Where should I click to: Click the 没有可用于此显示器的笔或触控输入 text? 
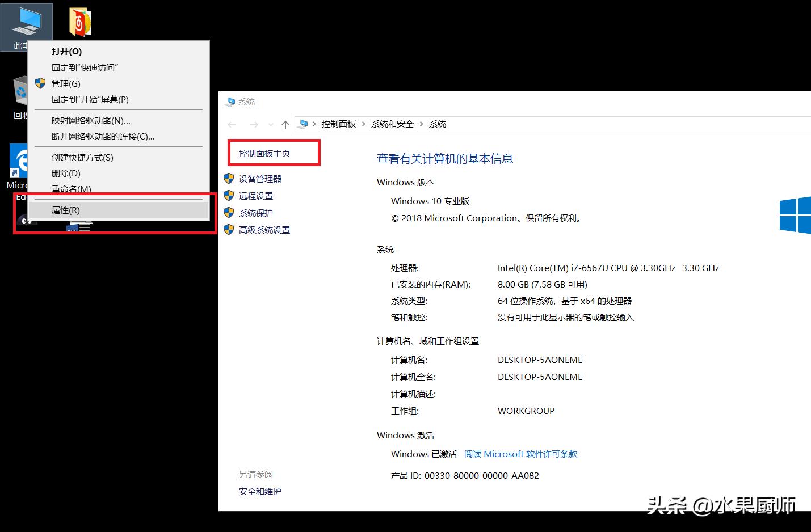(x=566, y=317)
